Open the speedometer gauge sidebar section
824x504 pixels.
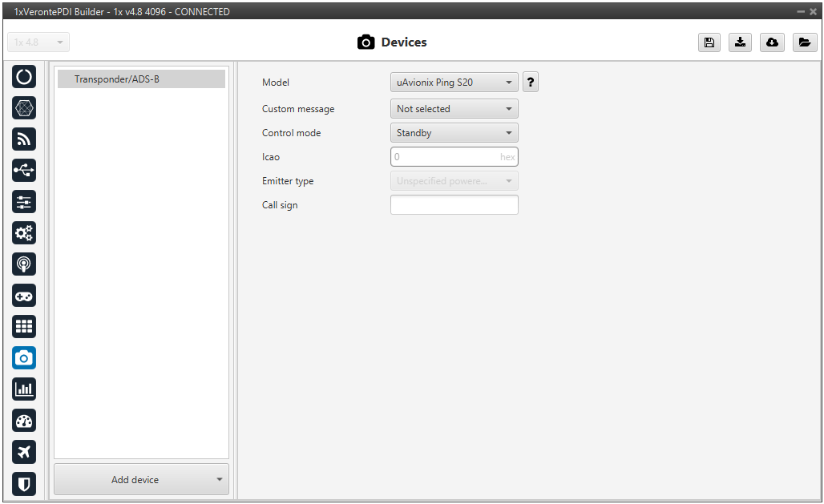[x=24, y=421]
